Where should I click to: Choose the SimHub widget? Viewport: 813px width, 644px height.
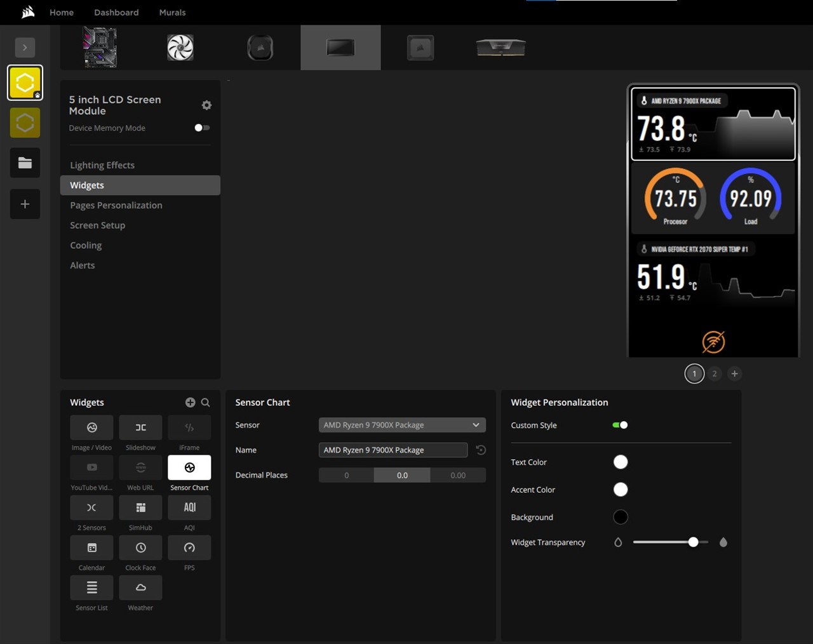tap(140, 507)
